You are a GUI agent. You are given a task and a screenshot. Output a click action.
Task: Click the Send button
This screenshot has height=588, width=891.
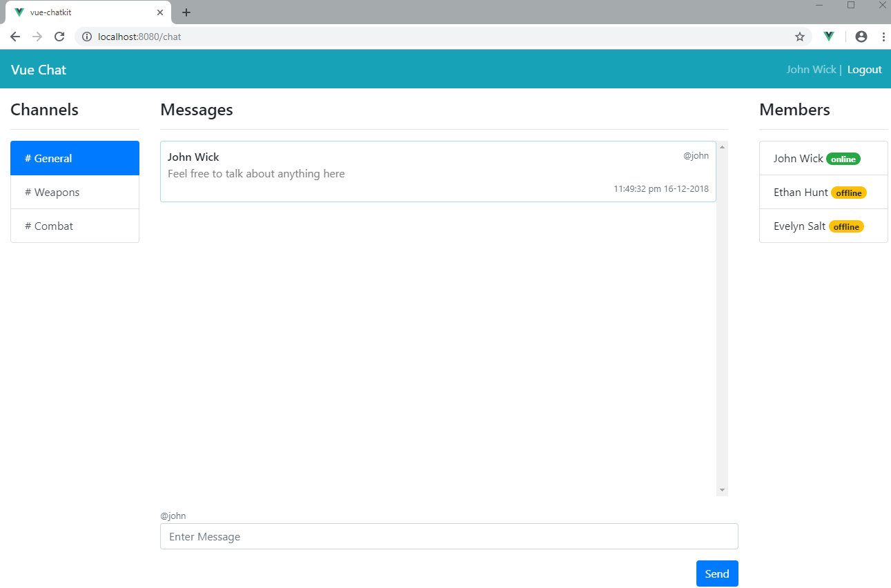pyautogui.click(x=717, y=574)
